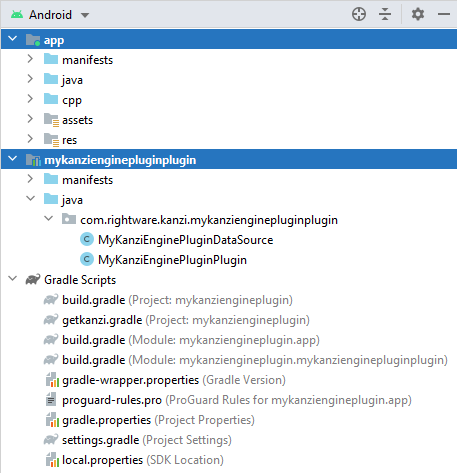The width and height of the screenshot is (457, 473).
Task: Click class icon of MyKanziEnginePluginPlugin
Action: (x=87, y=259)
